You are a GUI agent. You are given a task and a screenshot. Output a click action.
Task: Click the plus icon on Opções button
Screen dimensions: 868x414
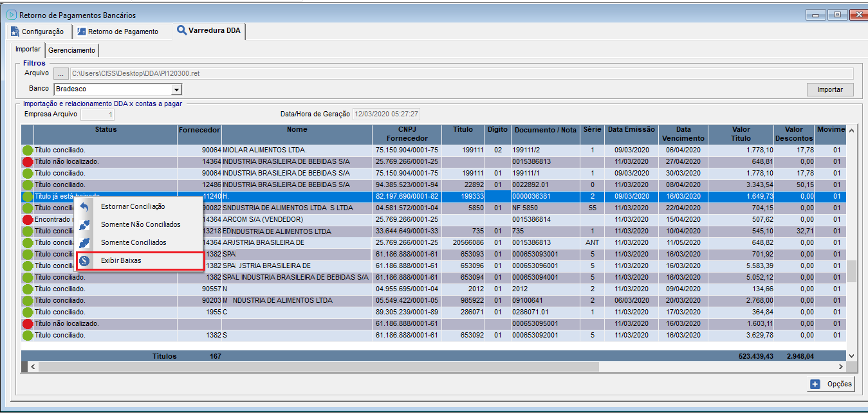(815, 384)
